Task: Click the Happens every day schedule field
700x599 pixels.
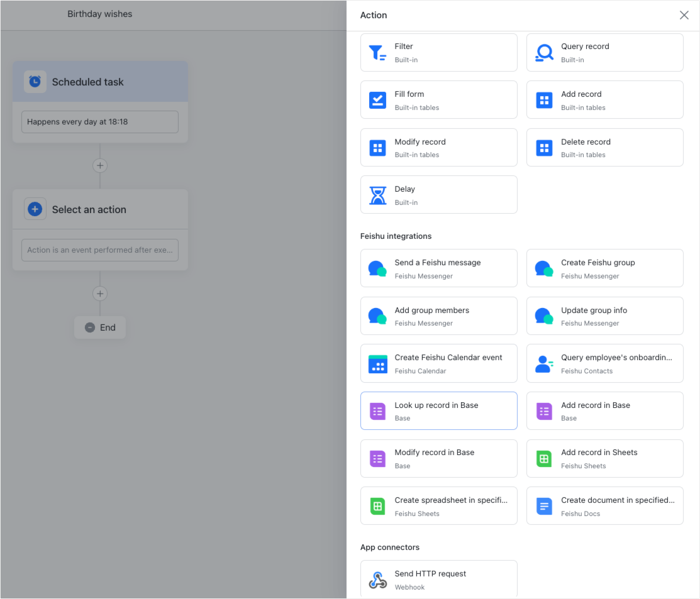Action: [x=100, y=121]
